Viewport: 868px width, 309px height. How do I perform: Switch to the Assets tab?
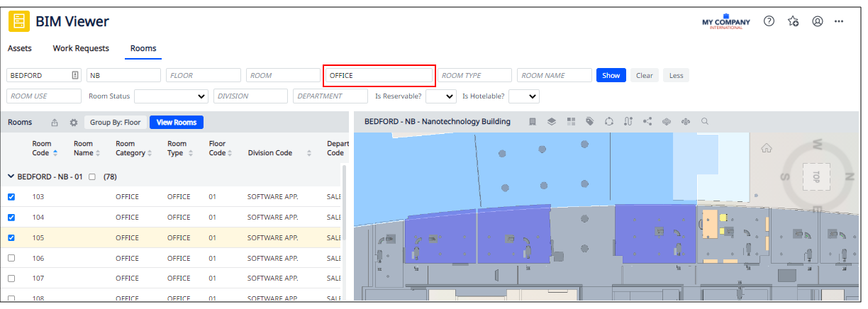pos(19,48)
